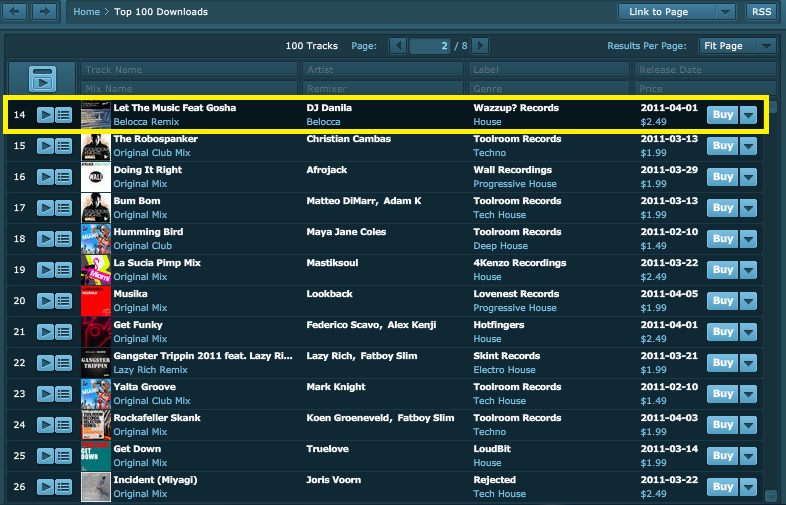786x505 pixels.
Task: Expand buy options arrow for Bum Bom
Action: click(750, 208)
